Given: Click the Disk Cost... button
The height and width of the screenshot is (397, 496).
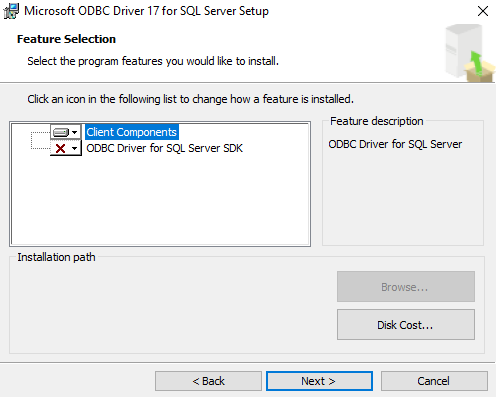Looking at the screenshot, I should click(x=406, y=325).
